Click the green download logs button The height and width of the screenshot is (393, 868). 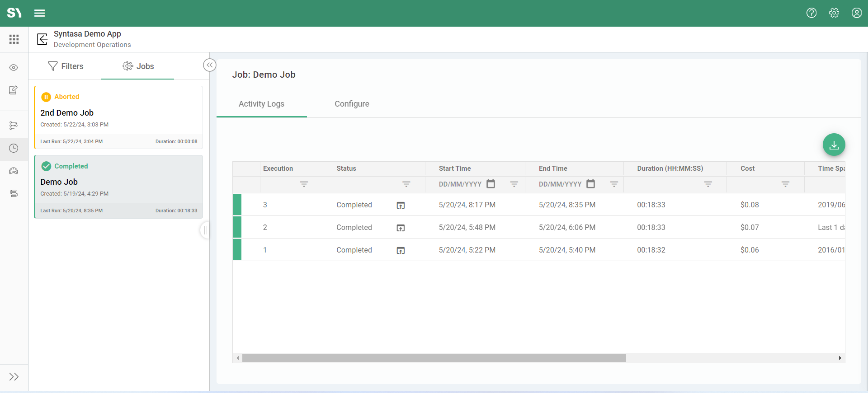point(834,145)
